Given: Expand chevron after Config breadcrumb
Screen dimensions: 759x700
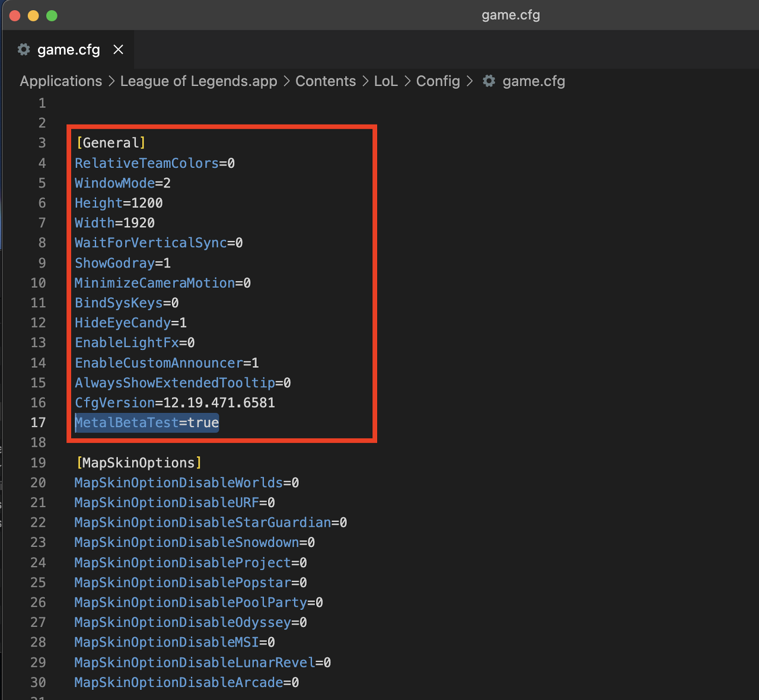Looking at the screenshot, I should tap(470, 81).
